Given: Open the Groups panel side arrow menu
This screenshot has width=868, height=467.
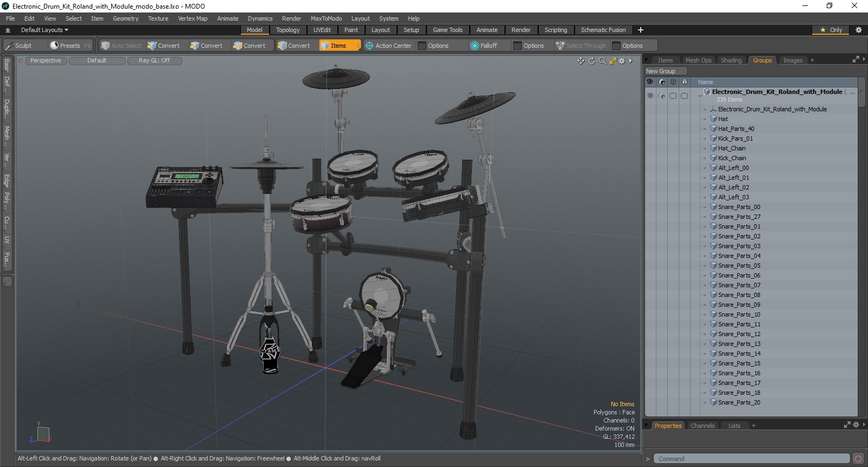Looking at the screenshot, I should 864,59.
